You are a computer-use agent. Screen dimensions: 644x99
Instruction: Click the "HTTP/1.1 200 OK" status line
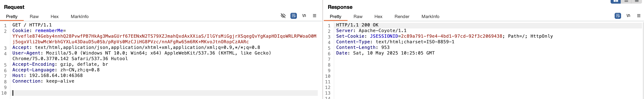point(357,25)
